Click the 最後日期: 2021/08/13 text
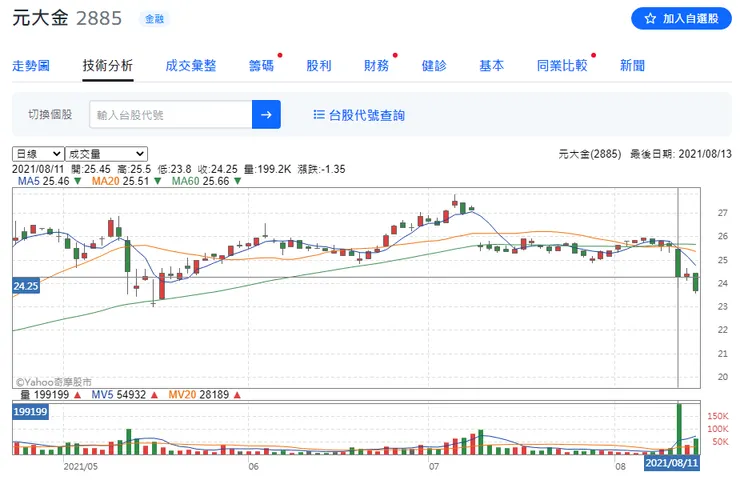Image resolution: width=740 pixels, height=480 pixels. pos(681,154)
